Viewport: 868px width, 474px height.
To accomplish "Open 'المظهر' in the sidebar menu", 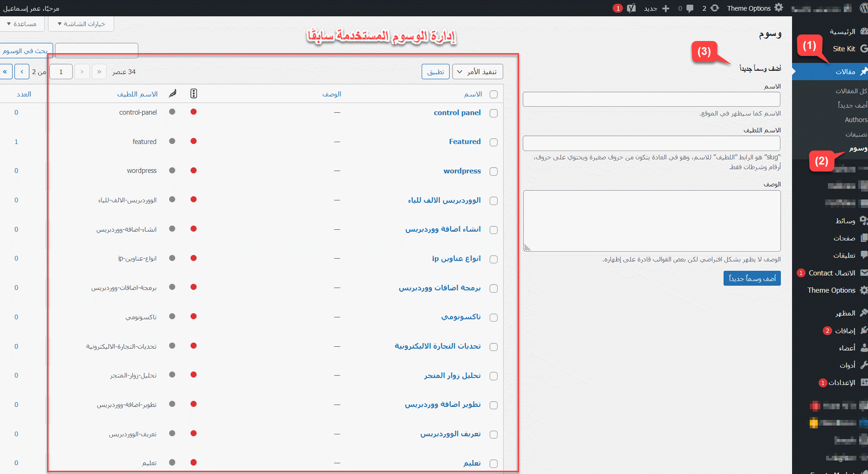I will pos(845,313).
